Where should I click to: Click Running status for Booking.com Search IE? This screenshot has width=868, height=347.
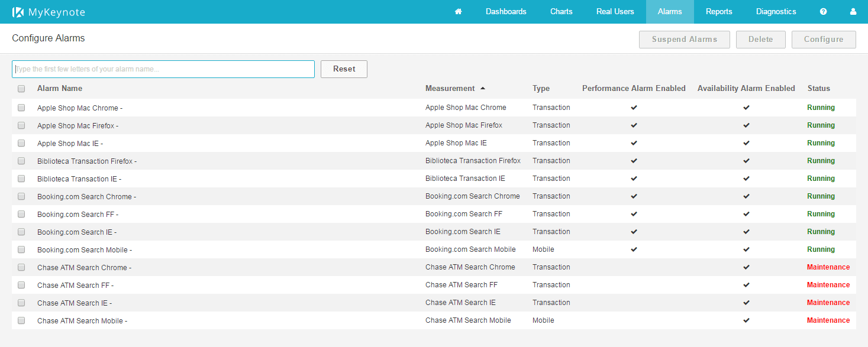821,232
